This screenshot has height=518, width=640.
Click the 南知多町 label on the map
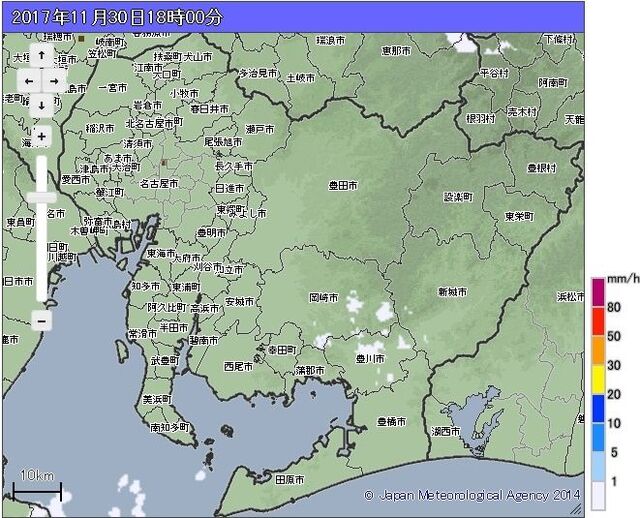click(x=170, y=427)
